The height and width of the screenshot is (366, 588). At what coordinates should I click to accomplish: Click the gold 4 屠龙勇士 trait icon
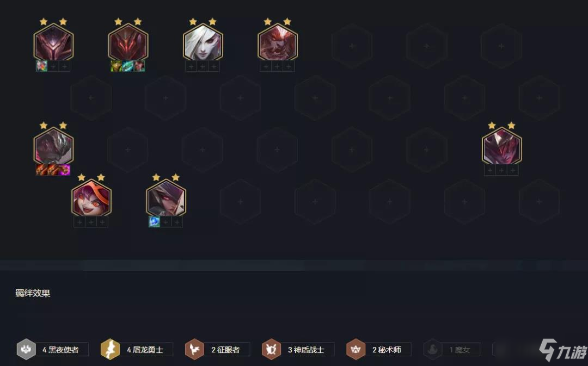[x=110, y=349]
